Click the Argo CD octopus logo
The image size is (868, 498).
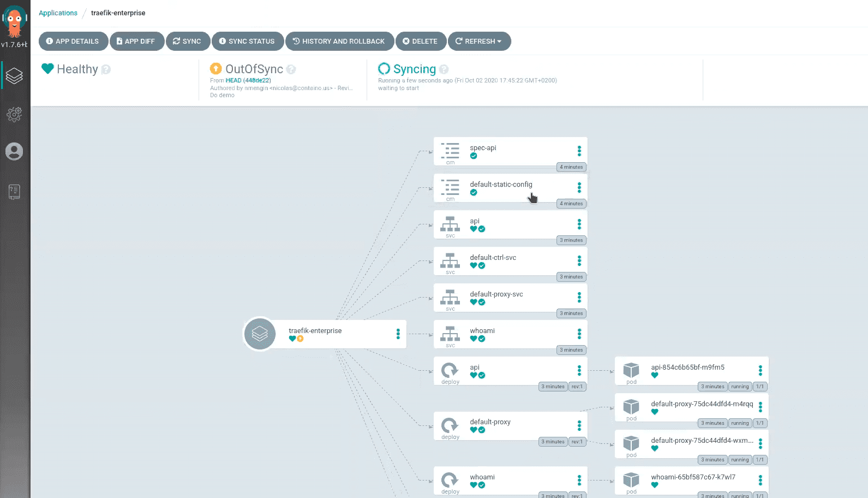click(14, 22)
